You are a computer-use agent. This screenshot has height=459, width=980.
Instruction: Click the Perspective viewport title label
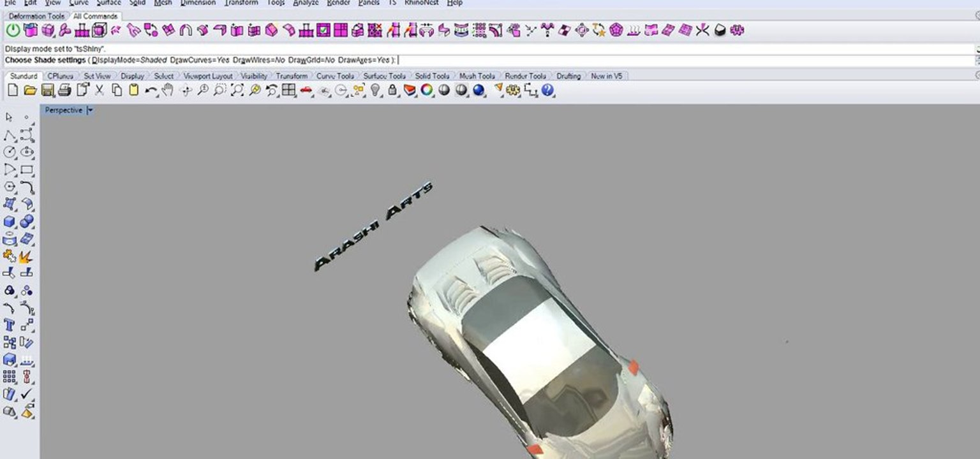[x=64, y=110]
